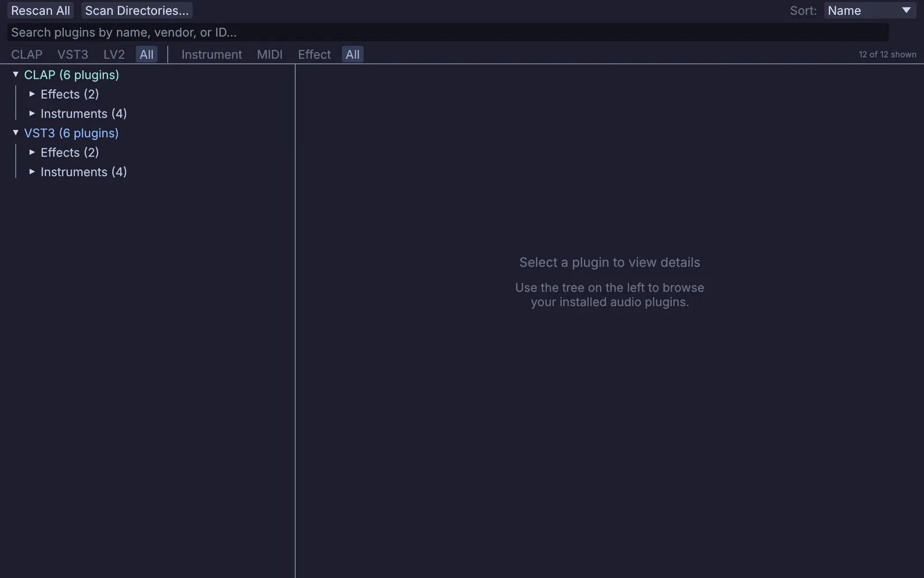Open the Sort by Name dropdown
The width and height of the screenshot is (924, 578).
click(870, 10)
